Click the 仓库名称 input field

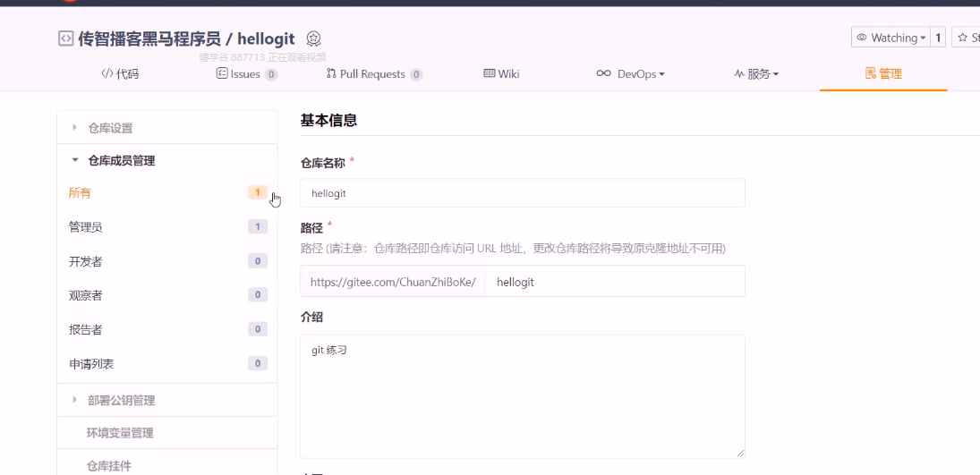click(523, 193)
